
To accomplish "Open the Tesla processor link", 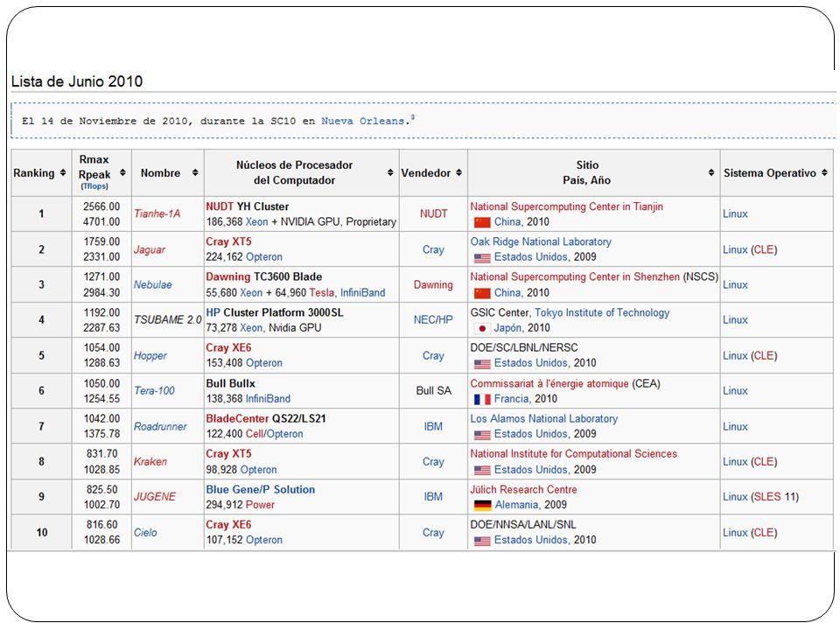I will click(321, 293).
